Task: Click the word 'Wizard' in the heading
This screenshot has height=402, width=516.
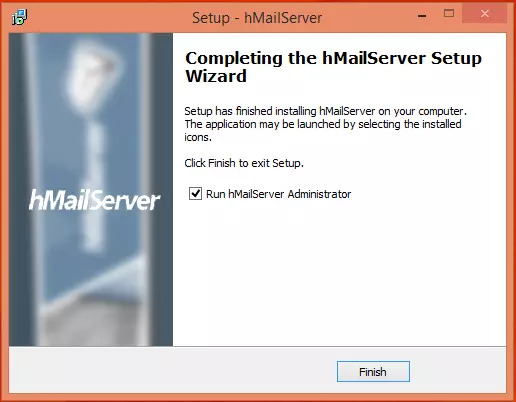Action: coord(216,76)
